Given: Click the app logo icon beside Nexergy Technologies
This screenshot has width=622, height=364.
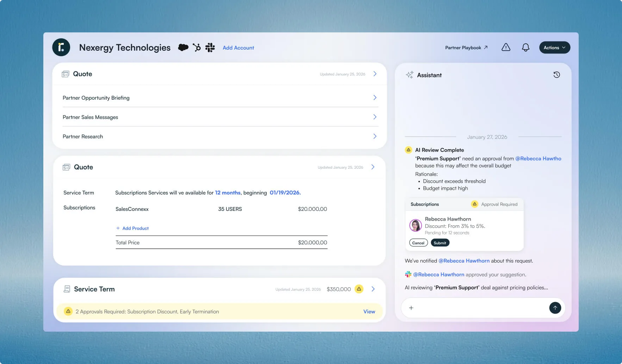Looking at the screenshot, I should [x=61, y=47].
